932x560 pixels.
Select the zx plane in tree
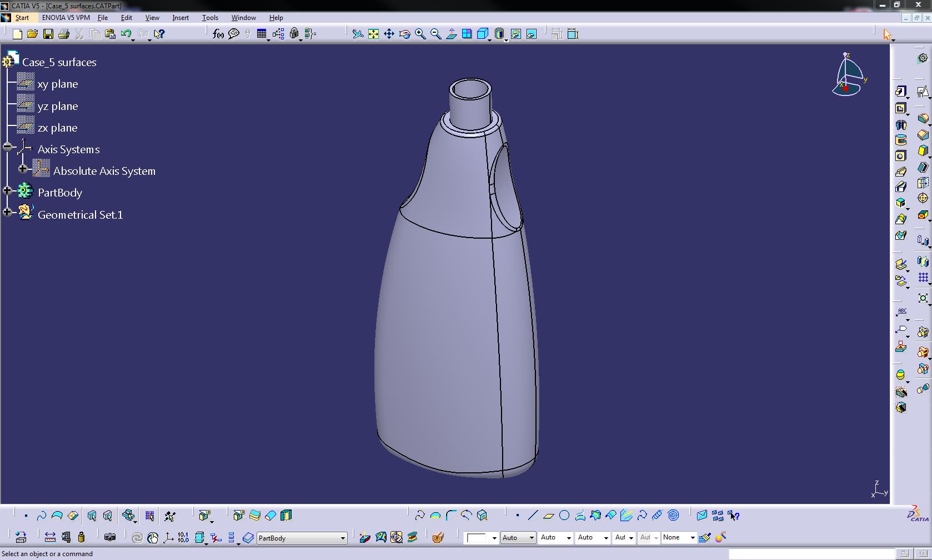58,128
